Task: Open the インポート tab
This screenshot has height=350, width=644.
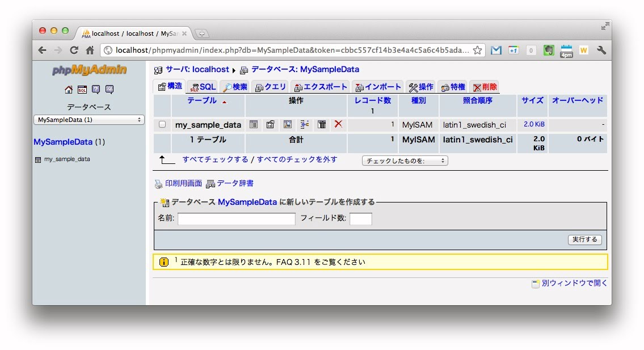Action: click(378, 87)
